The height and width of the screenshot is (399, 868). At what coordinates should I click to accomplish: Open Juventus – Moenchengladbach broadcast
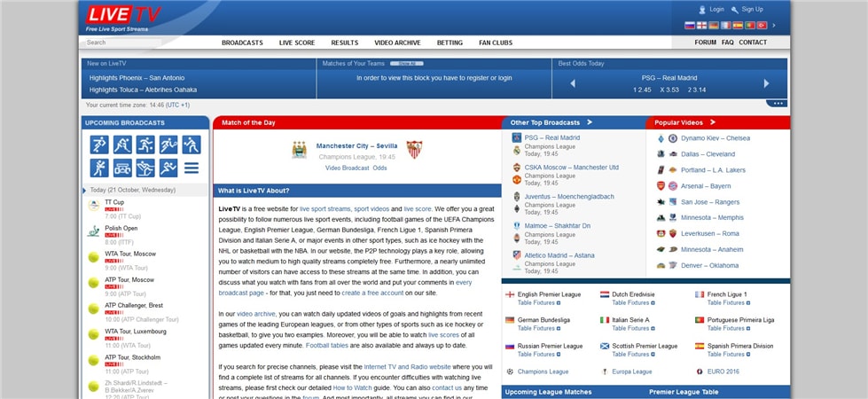[569, 197]
